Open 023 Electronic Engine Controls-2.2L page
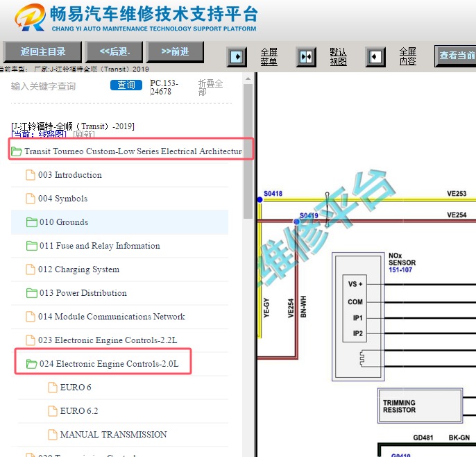The height and width of the screenshot is (457, 476). point(108,340)
